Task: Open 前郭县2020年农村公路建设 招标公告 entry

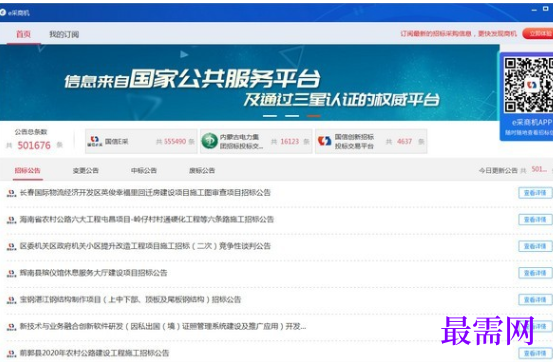Action: click(x=94, y=353)
